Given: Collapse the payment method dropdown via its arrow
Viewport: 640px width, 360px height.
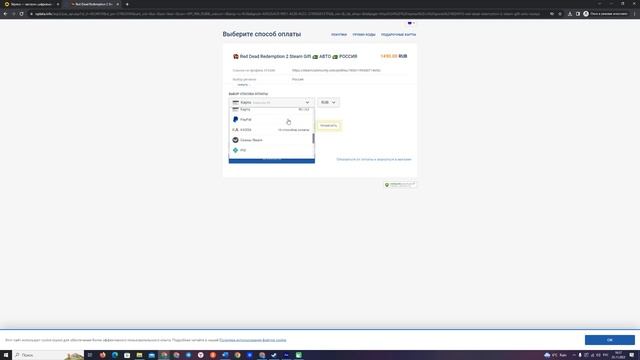Looking at the screenshot, I should point(307,102).
